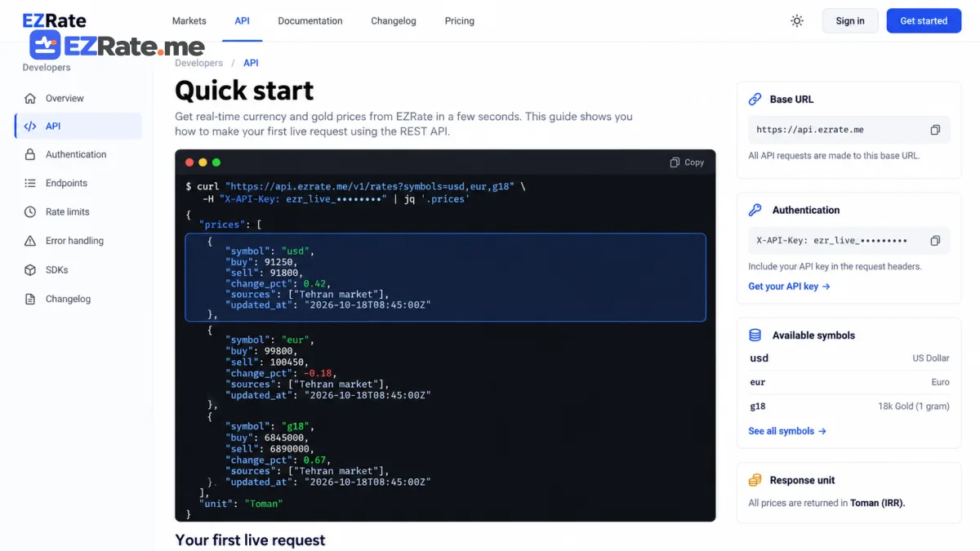The width and height of the screenshot is (980, 551).
Task: Click the "unit": "Toman" line
Action: (x=241, y=504)
